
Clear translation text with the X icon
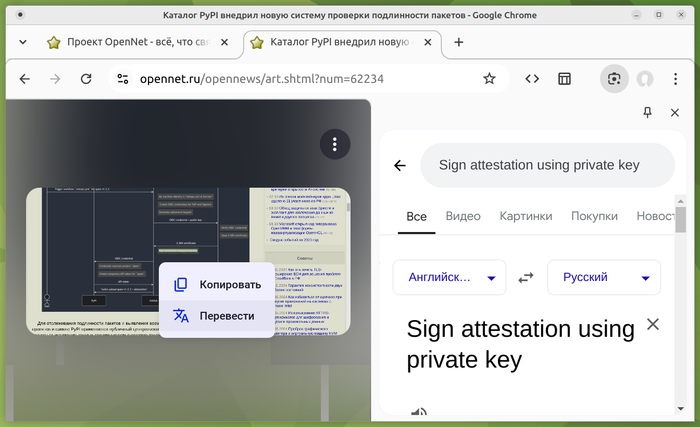pos(653,324)
